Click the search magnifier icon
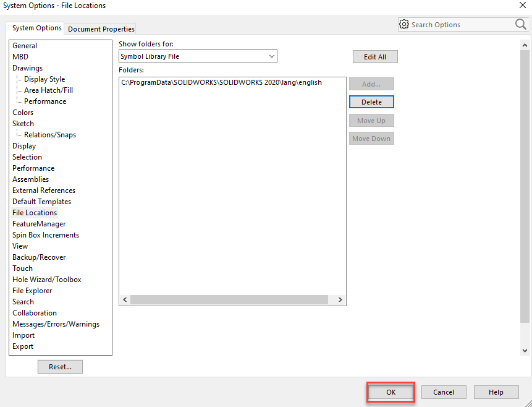The height and width of the screenshot is (407, 532). [520, 24]
